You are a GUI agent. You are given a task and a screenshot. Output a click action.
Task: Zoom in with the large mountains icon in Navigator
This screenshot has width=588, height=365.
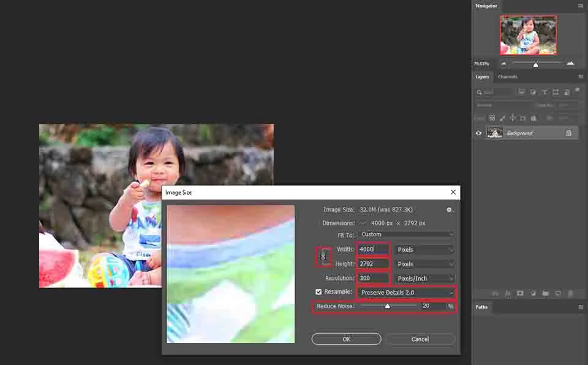[x=570, y=64]
